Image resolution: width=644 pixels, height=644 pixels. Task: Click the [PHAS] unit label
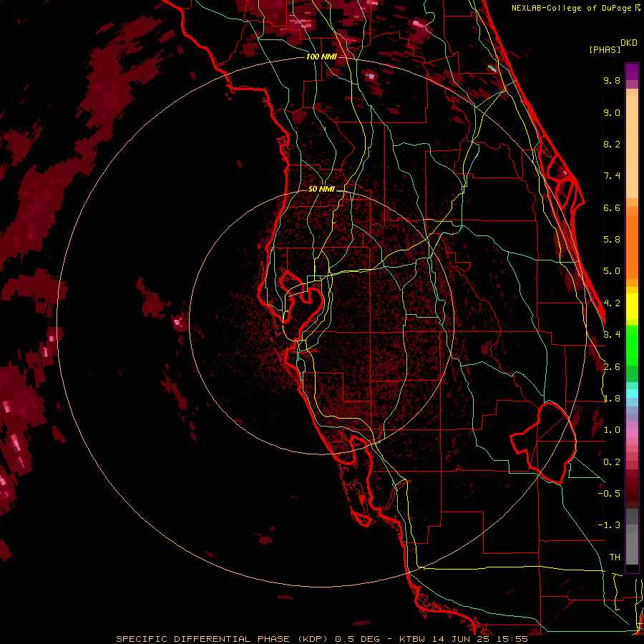pyautogui.click(x=605, y=49)
